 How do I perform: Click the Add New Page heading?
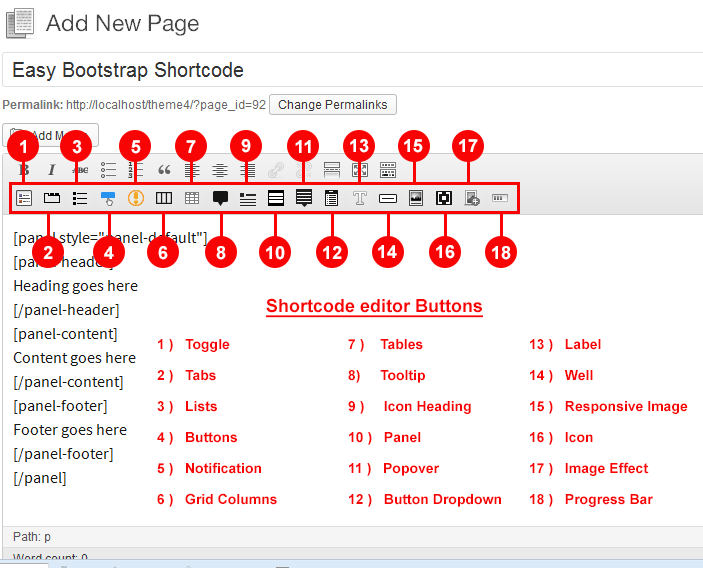[x=122, y=23]
